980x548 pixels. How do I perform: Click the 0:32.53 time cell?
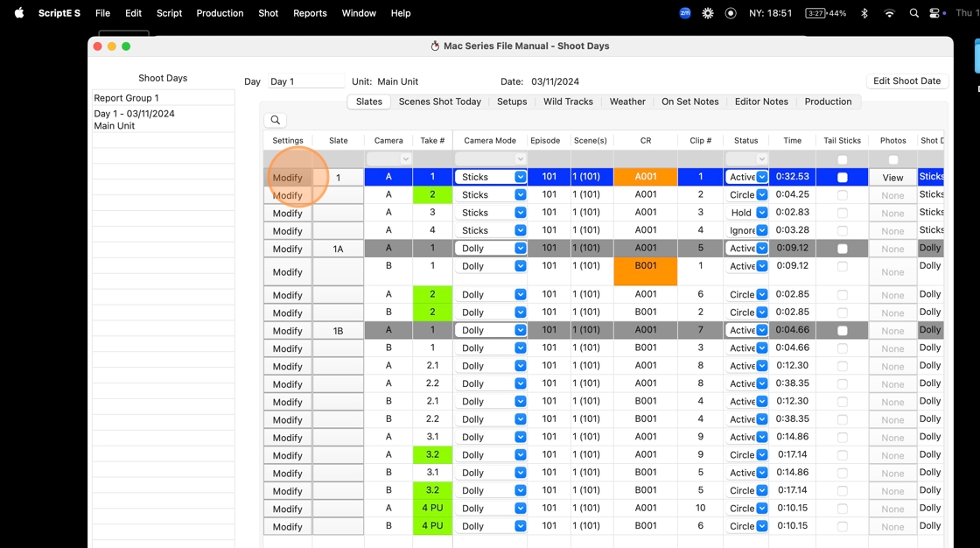pyautogui.click(x=793, y=177)
